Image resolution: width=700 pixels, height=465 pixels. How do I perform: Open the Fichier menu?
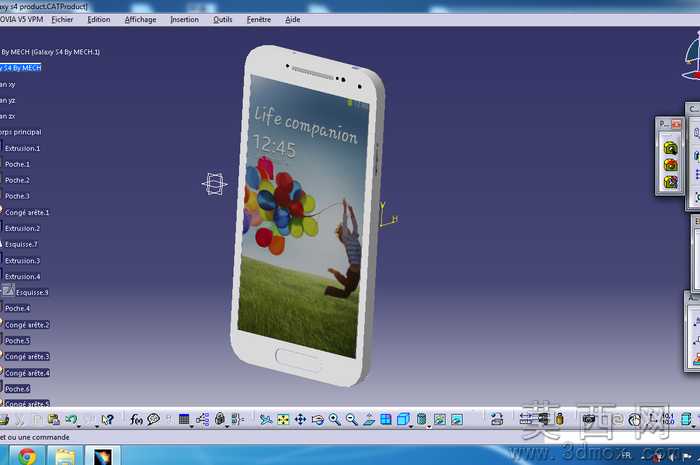(x=62, y=20)
